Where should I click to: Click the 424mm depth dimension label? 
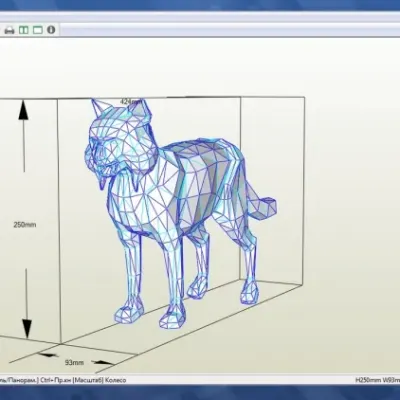point(130,101)
